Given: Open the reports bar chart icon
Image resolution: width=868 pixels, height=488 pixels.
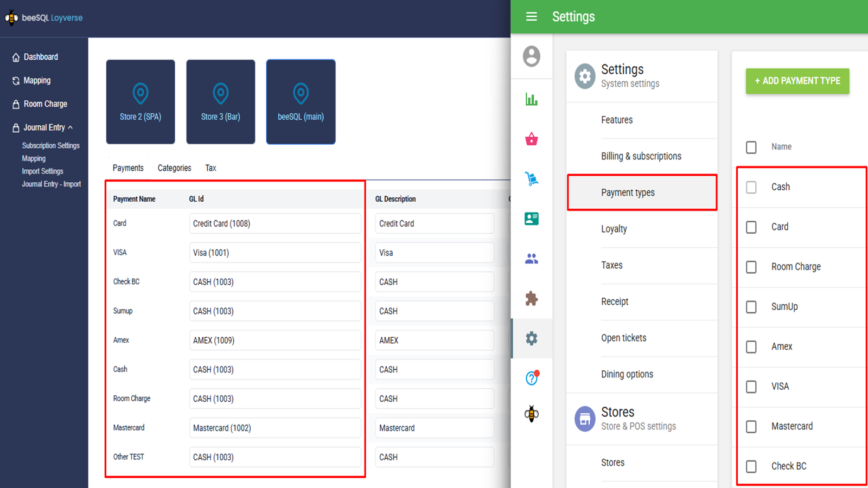Looking at the screenshot, I should coord(531,99).
